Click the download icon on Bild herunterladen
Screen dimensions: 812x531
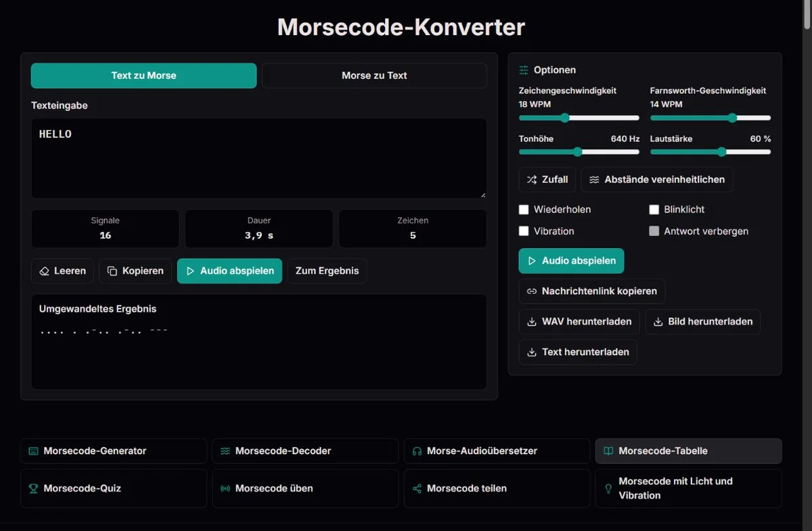point(658,322)
